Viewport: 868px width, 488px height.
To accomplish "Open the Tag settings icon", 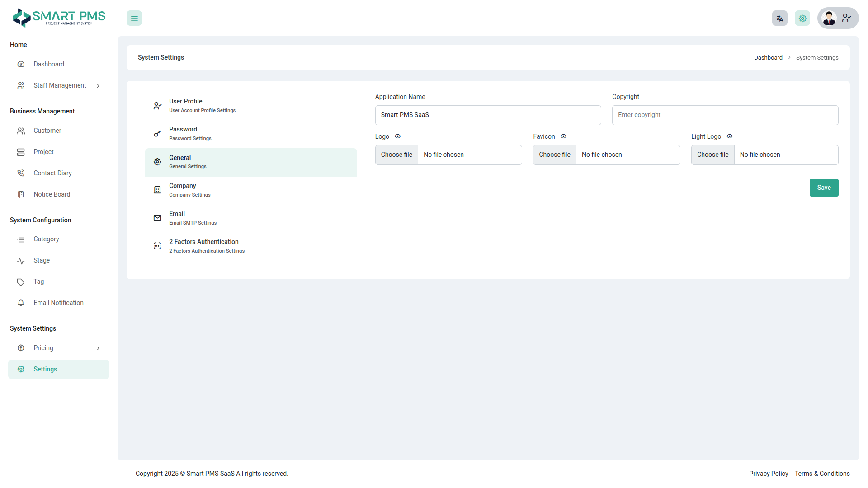I will [21, 282].
